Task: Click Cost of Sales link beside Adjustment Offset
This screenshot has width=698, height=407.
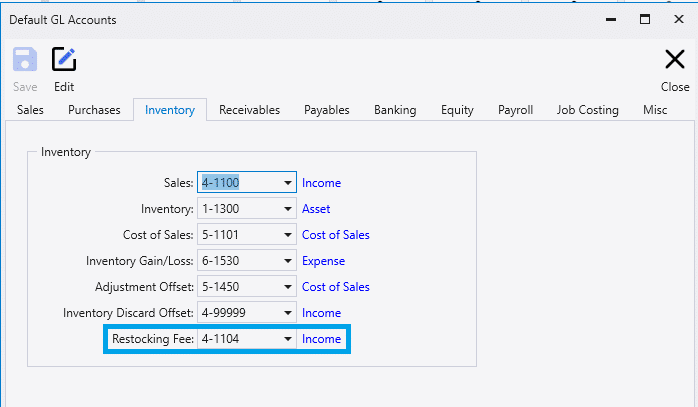Action: click(x=336, y=287)
